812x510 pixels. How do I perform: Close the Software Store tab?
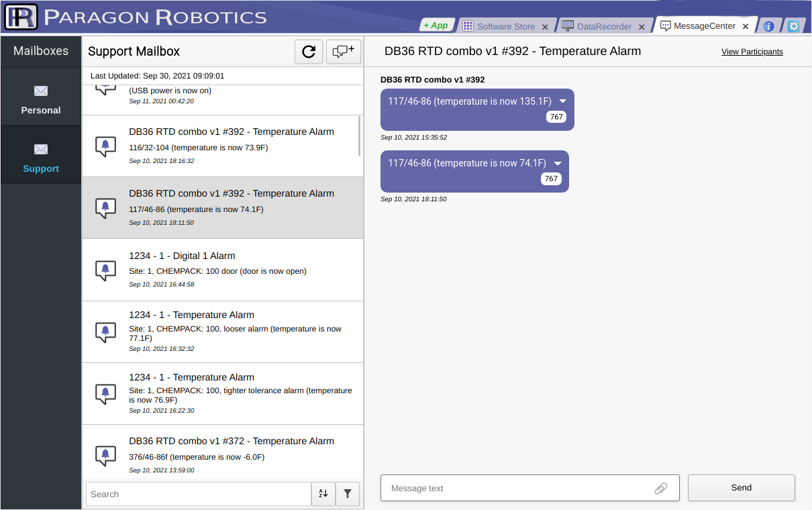click(x=545, y=27)
